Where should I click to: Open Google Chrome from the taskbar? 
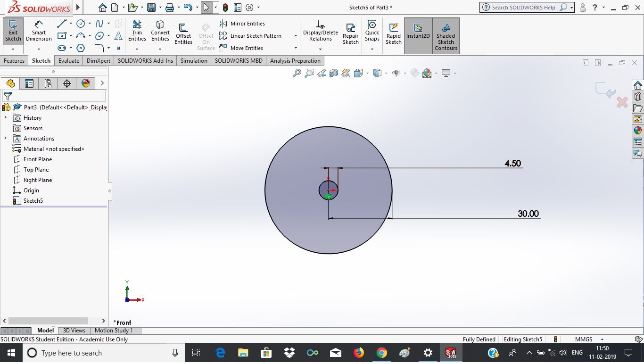click(x=382, y=353)
